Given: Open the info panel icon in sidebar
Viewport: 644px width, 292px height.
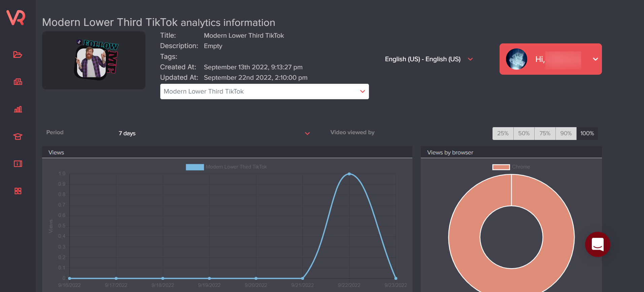Looking at the screenshot, I should point(18,163).
